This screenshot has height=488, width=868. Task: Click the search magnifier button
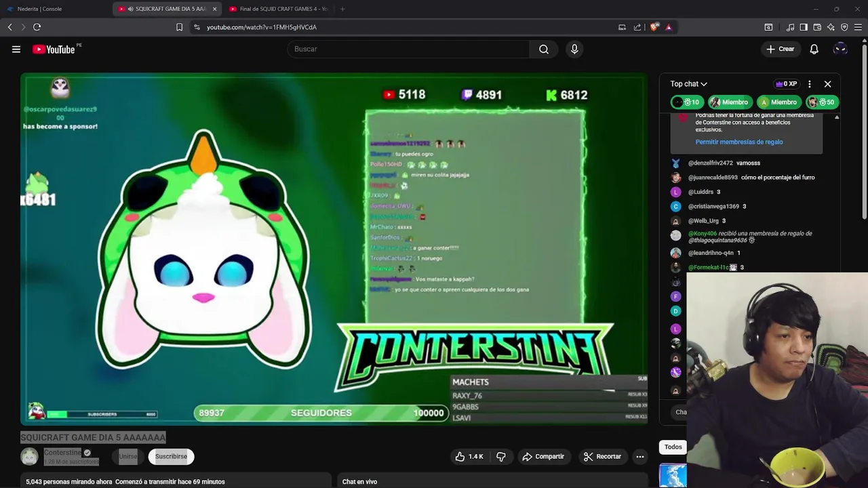point(544,49)
